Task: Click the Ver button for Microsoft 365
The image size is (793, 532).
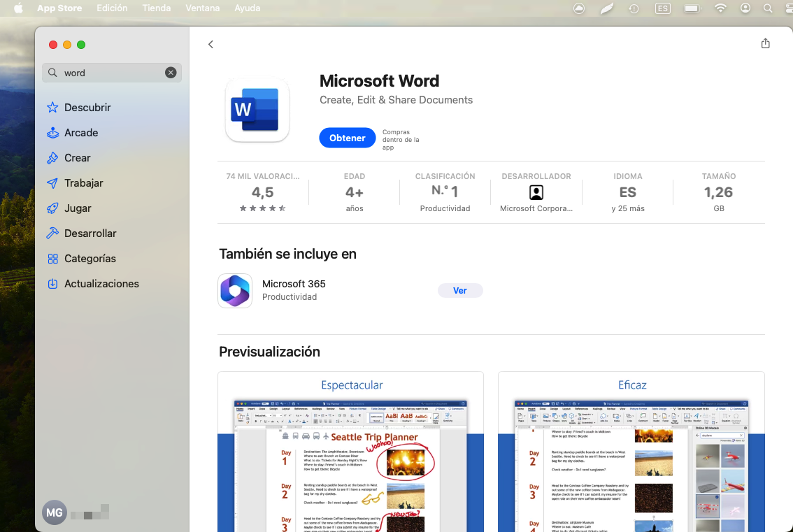Action: click(459, 291)
